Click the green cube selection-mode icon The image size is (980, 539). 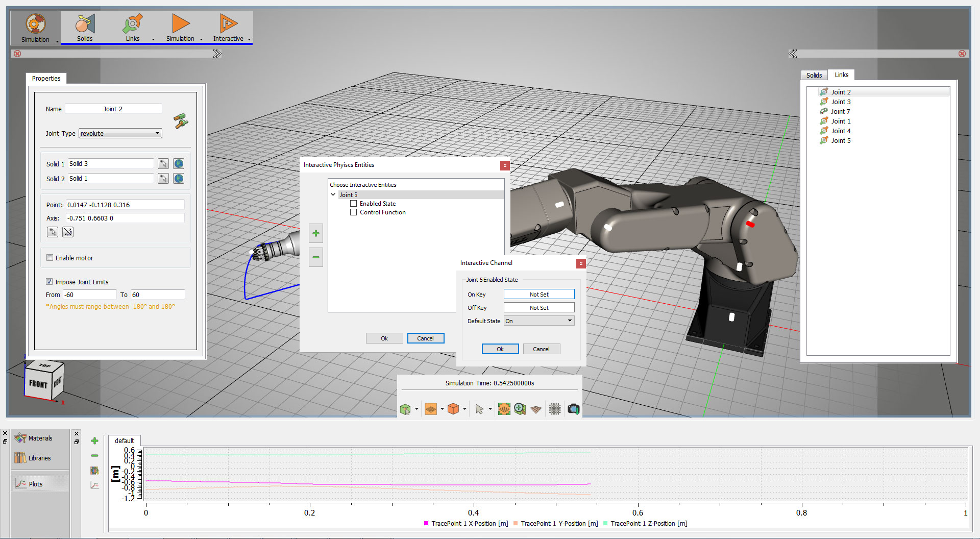[x=405, y=409]
